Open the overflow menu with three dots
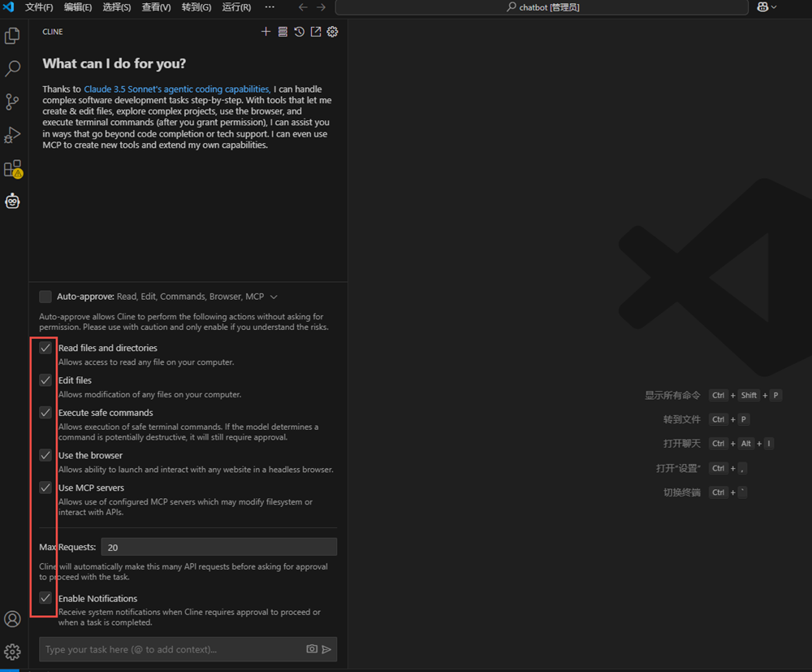Screen dimensions: 812x672 click(x=270, y=7)
